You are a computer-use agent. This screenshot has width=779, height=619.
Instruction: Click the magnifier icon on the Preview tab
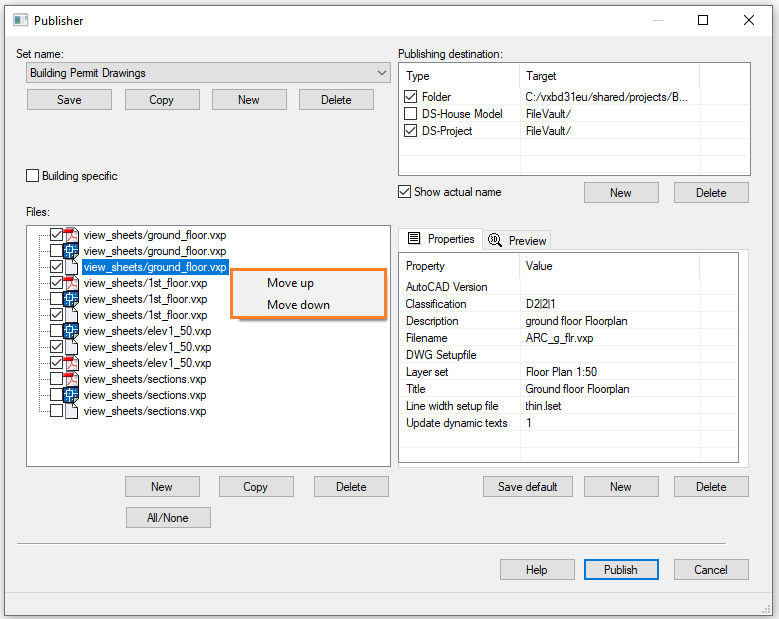point(495,240)
